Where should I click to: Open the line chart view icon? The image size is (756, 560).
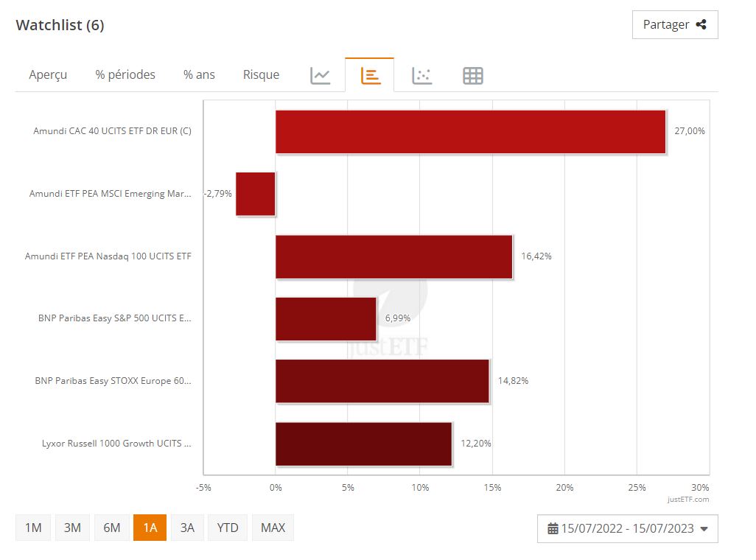click(x=320, y=75)
